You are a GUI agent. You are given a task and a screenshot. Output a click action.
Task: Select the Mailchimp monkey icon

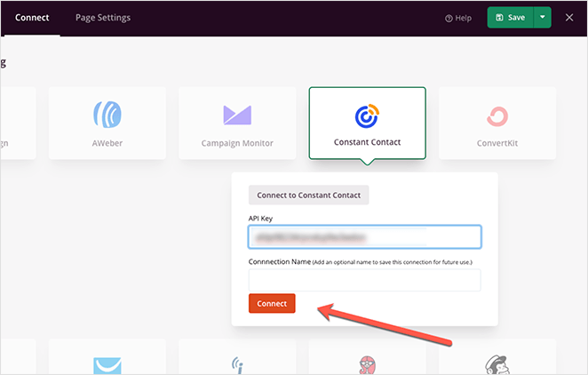pos(497,364)
